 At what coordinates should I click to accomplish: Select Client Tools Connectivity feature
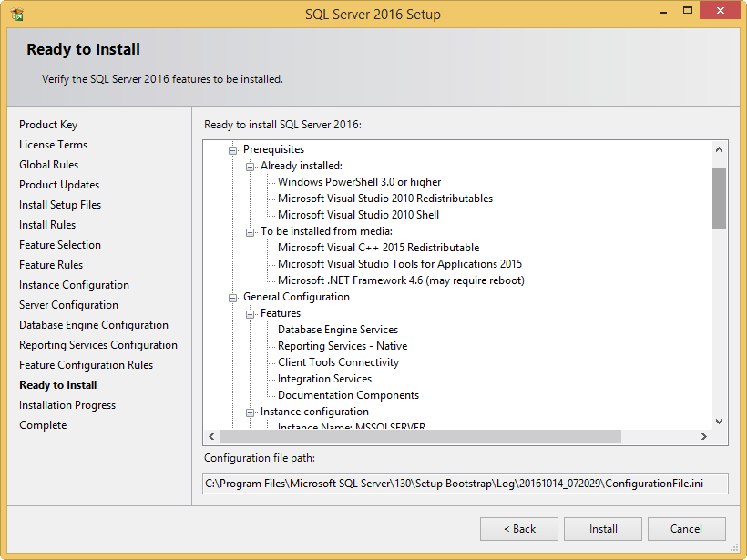(x=338, y=362)
